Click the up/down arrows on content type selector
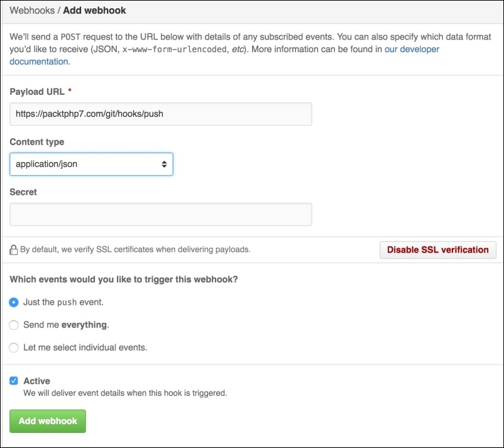Image resolution: width=504 pixels, height=448 pixels. tap(165, 164)
